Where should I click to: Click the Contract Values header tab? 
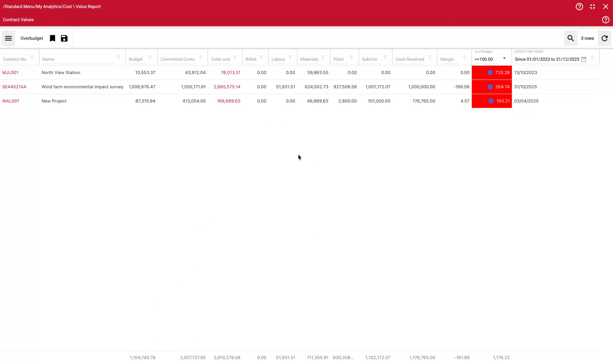[18, 20]
